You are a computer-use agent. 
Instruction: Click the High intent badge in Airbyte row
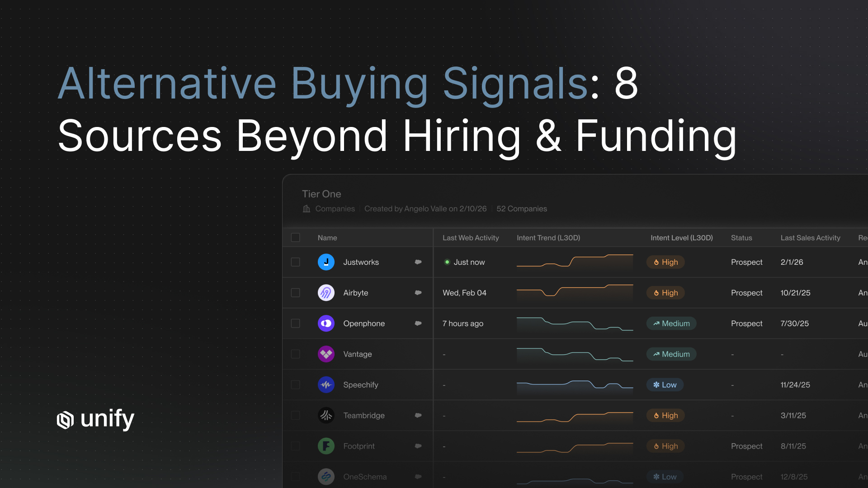tap(665, 293)
